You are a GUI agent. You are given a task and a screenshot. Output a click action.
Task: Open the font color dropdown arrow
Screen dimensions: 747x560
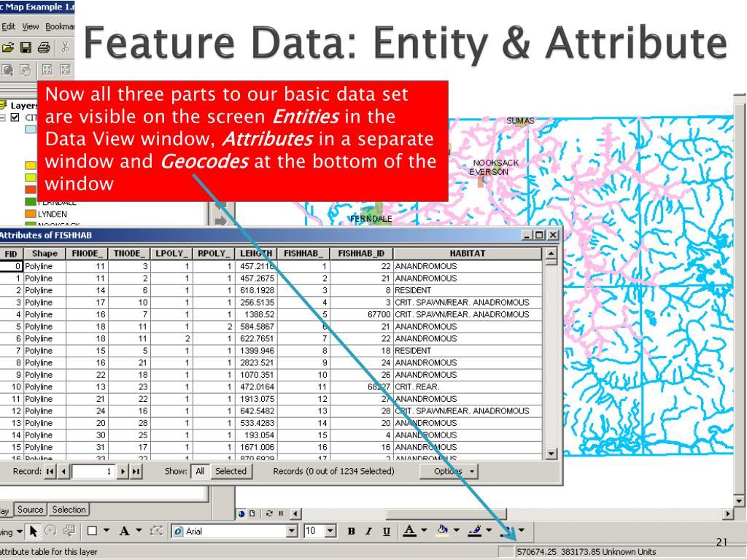tap(424, 530)
